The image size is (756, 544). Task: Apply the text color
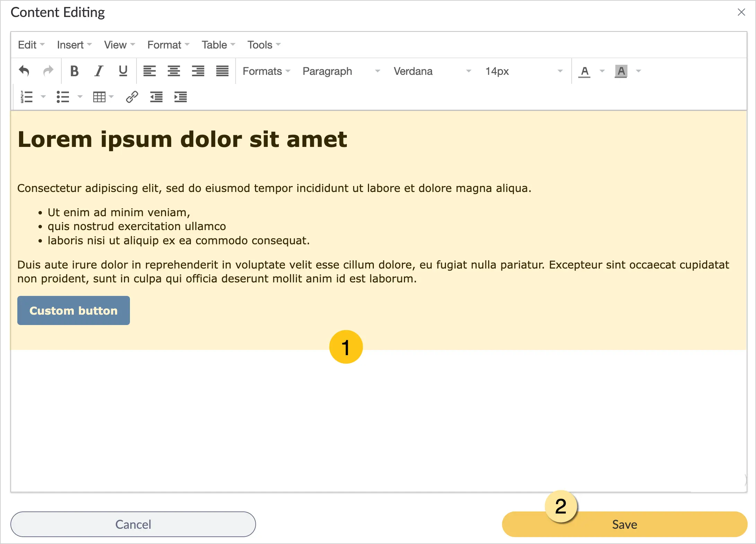click(x=584, y=71)
